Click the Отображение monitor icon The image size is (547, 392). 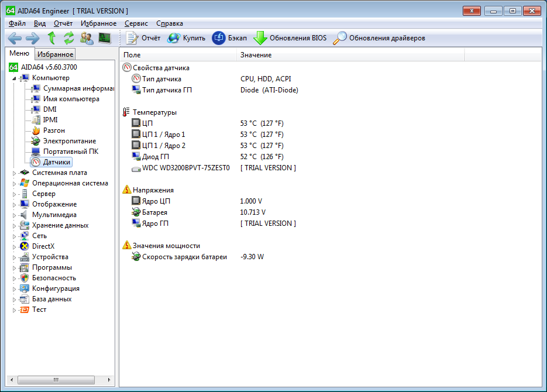tap(25, 204)
